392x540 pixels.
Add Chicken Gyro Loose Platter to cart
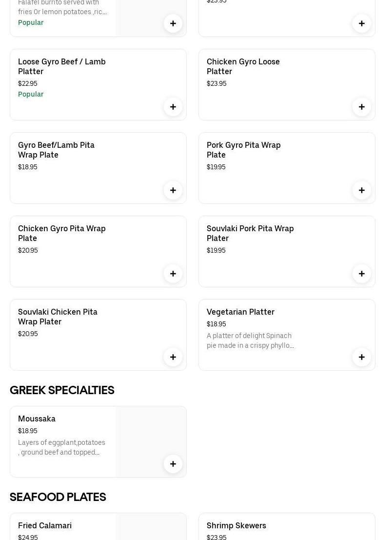[362, 107]
